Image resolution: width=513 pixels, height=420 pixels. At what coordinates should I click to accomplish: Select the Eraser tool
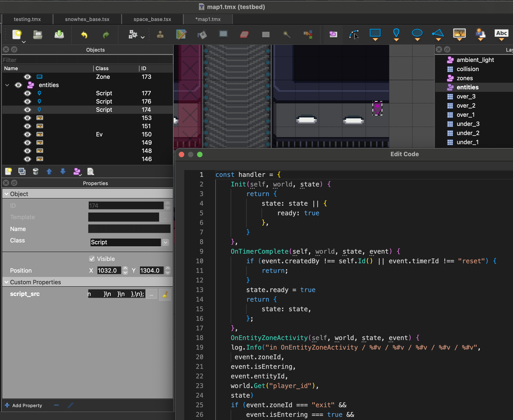point(244,35)
